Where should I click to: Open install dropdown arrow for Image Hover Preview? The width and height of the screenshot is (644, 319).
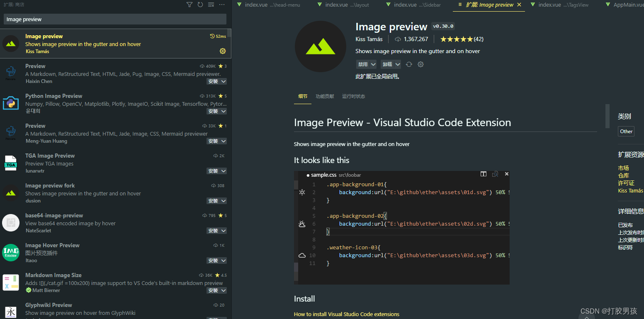[224, 261]
